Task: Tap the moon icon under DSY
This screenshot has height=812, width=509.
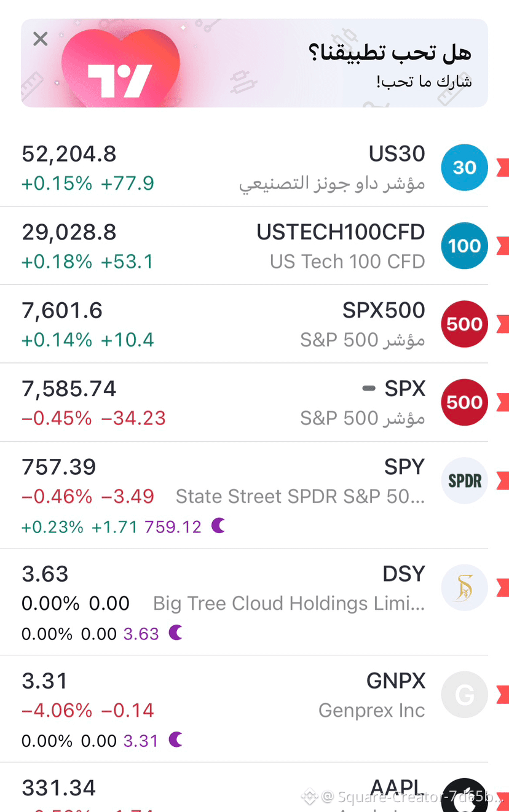Action: (x=176, y=633)
